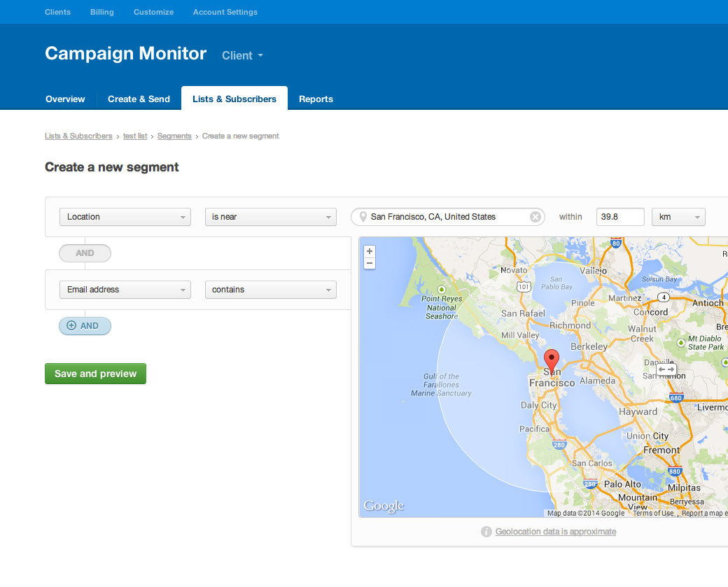Click the Interstate 880 shield near Milpitas

(x=675, y=471)
